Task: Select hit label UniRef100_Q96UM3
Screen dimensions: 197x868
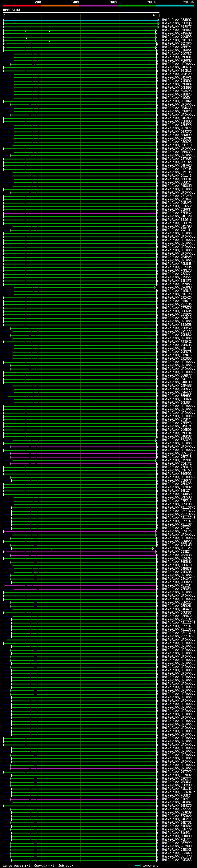Action: click(176, 287)
